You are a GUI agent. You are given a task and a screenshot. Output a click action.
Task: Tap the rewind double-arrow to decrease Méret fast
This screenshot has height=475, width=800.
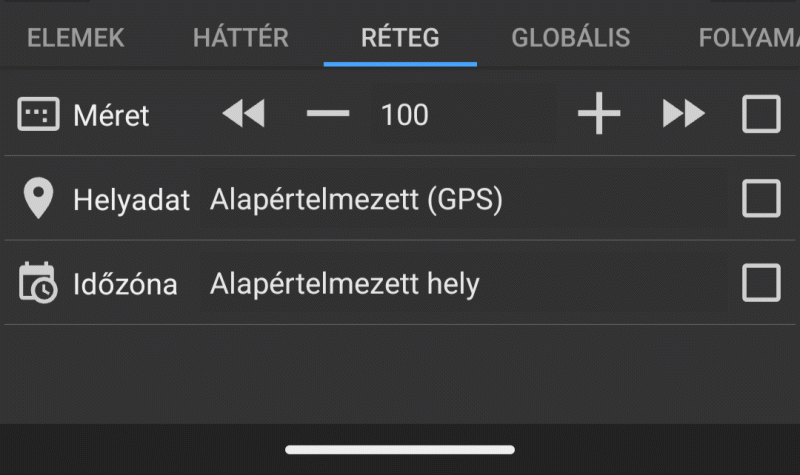(243, 113)
